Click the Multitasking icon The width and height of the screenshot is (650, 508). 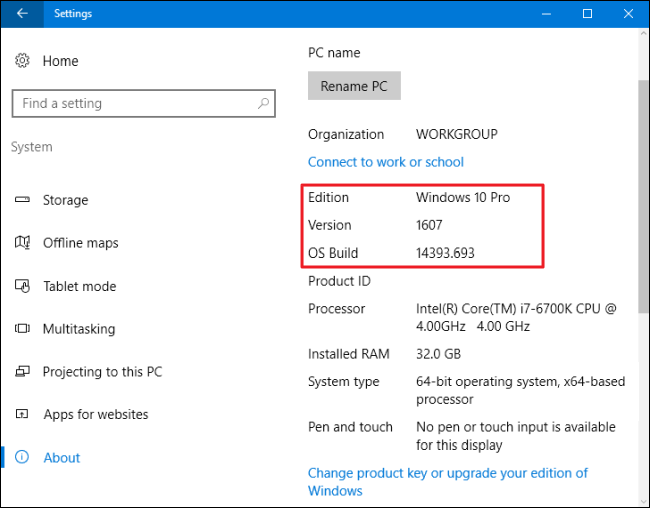pos(22,328)
